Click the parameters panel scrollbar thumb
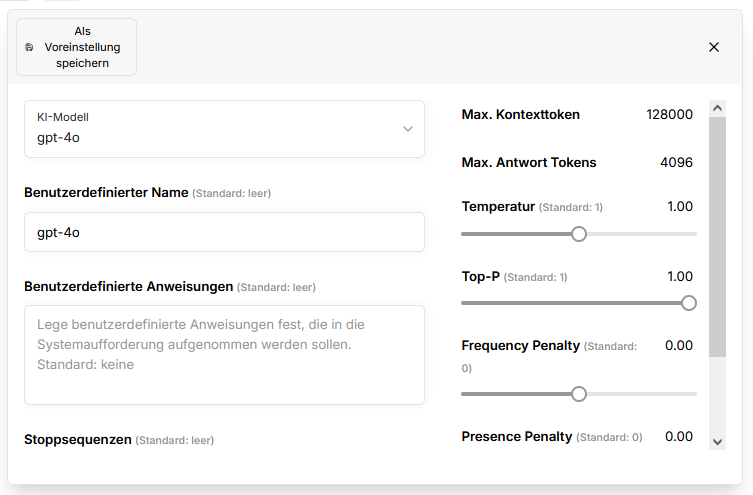 pyautogui.click(x=717, y=235)
